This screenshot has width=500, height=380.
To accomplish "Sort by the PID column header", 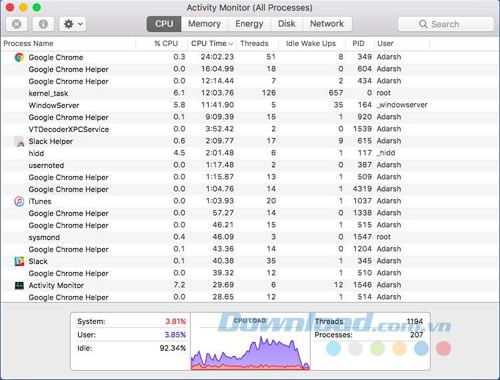I will 358,44.
